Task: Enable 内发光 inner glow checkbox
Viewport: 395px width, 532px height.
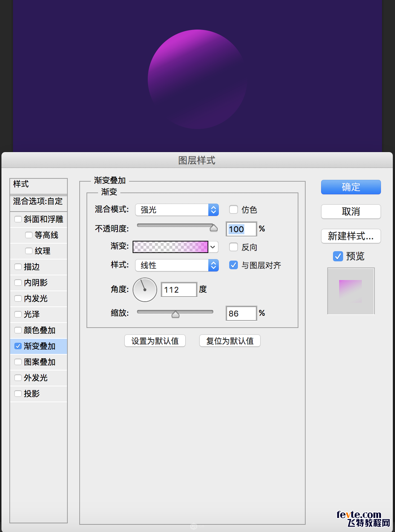Action: coord(18,298)
